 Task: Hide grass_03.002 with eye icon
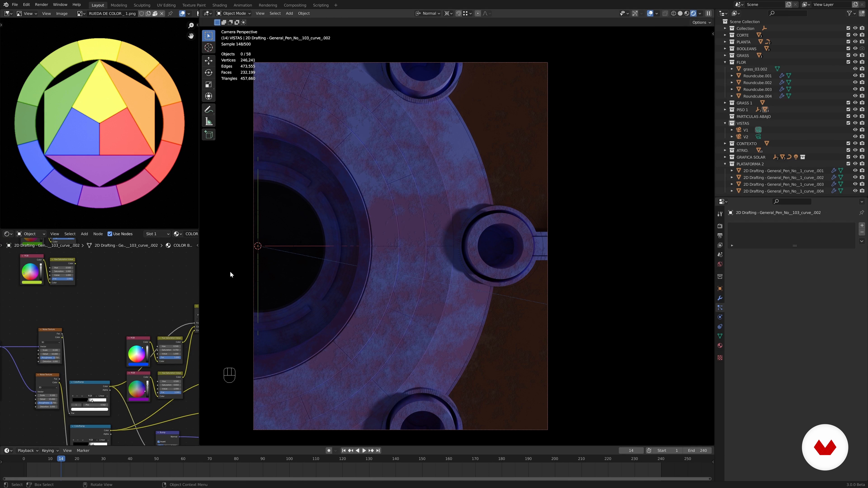click(855, 69)
